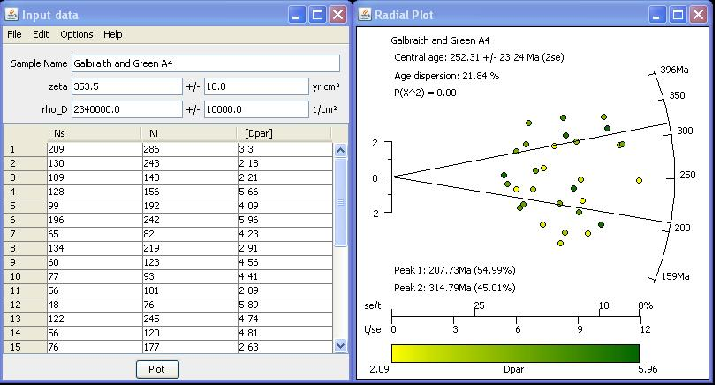Click the [Dpar] column header
The height and width of the screenshot is (385, 715).
click(x=284, y=133)
